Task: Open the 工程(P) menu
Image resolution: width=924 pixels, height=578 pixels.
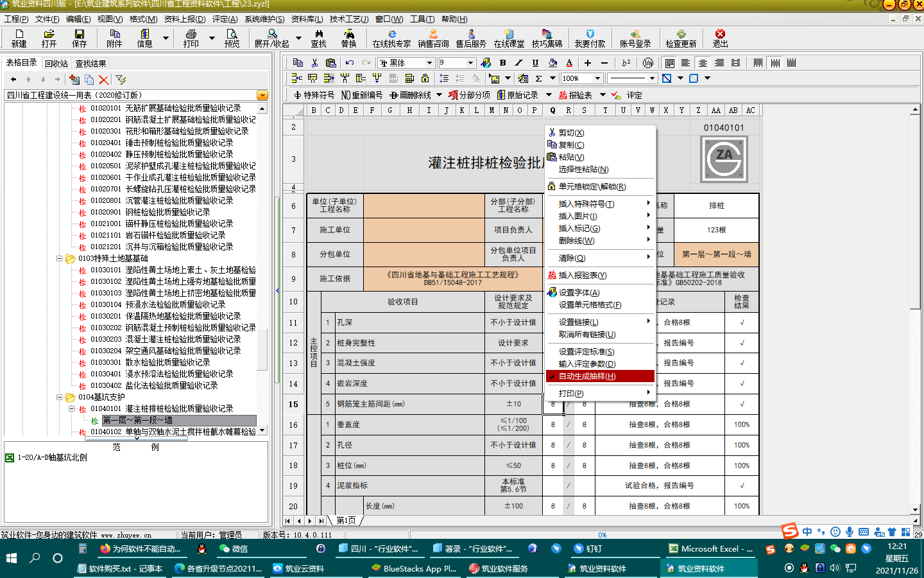Action: point(16,19)
